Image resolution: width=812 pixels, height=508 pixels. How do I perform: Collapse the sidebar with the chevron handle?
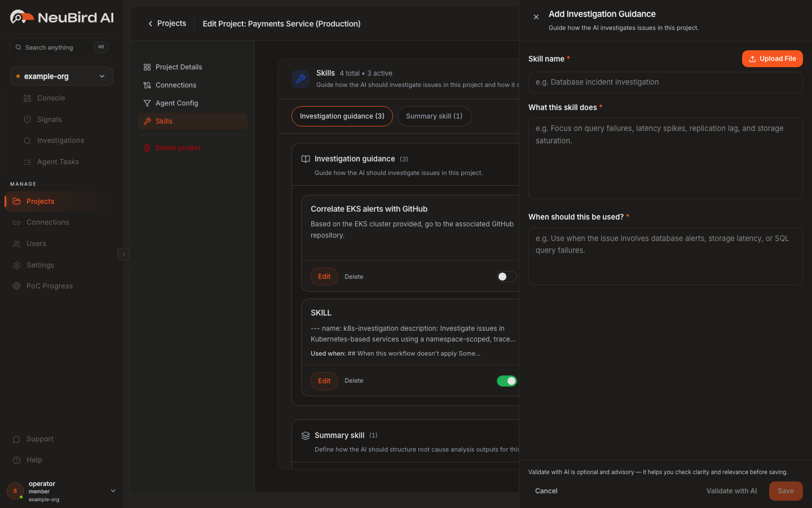pos(123,254)
